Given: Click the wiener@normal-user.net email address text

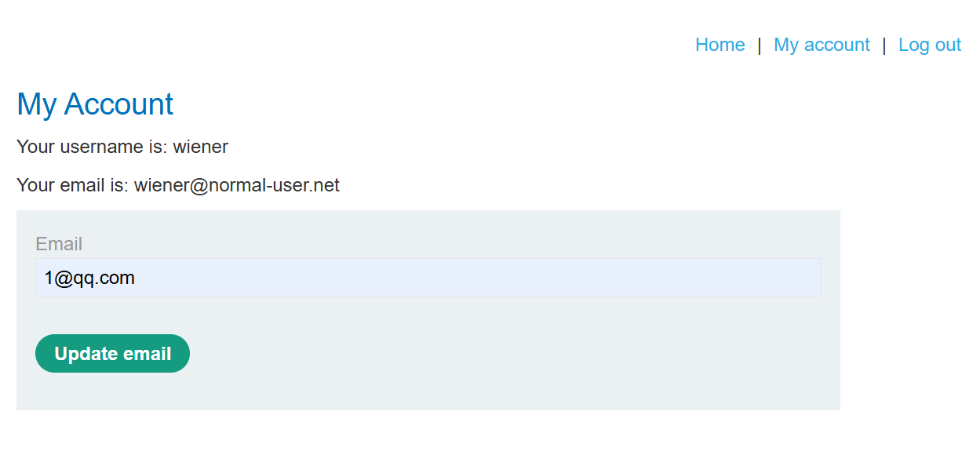Looking at the screenshot, I should pos(237,186).
